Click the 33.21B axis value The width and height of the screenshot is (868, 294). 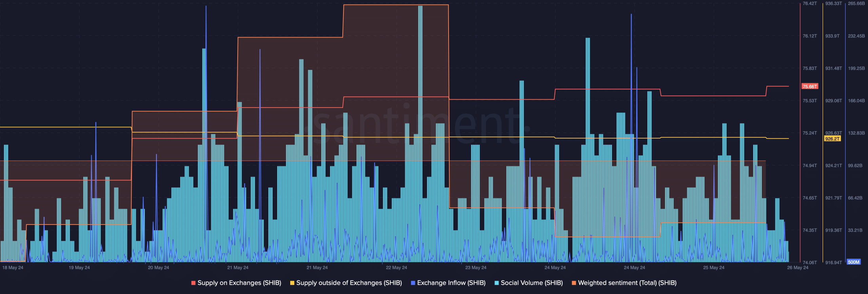[855, 230]
